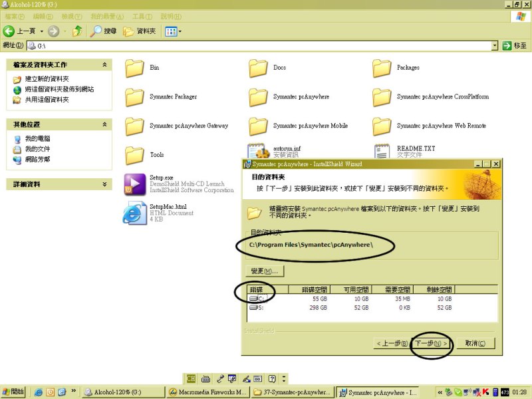Open 我的電腦 from other places
Viewport: 532px width, 399px height.
[x=32, y=139]
